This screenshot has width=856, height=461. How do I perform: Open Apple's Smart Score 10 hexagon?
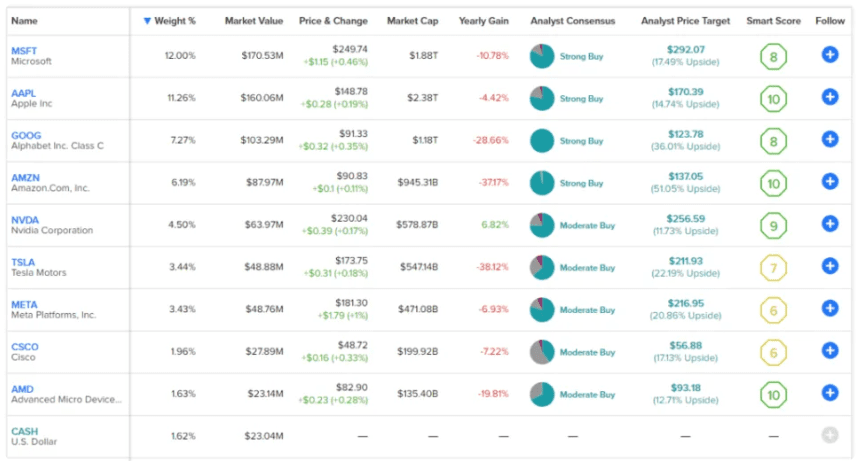pos(773,99)
